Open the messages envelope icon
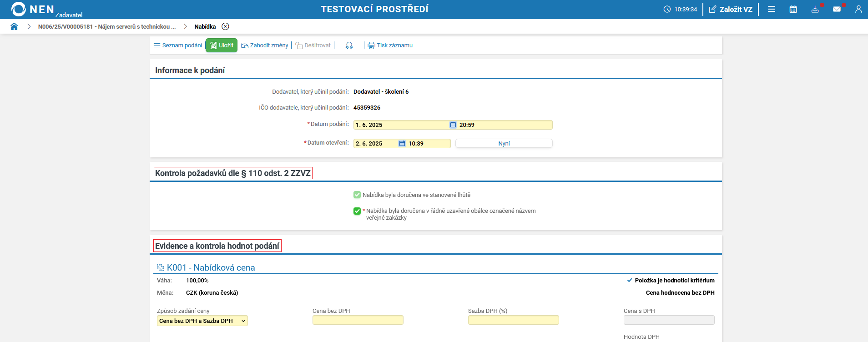Viewport: 868px width, 342px height. pyautogui.click(x=837, y=9)
